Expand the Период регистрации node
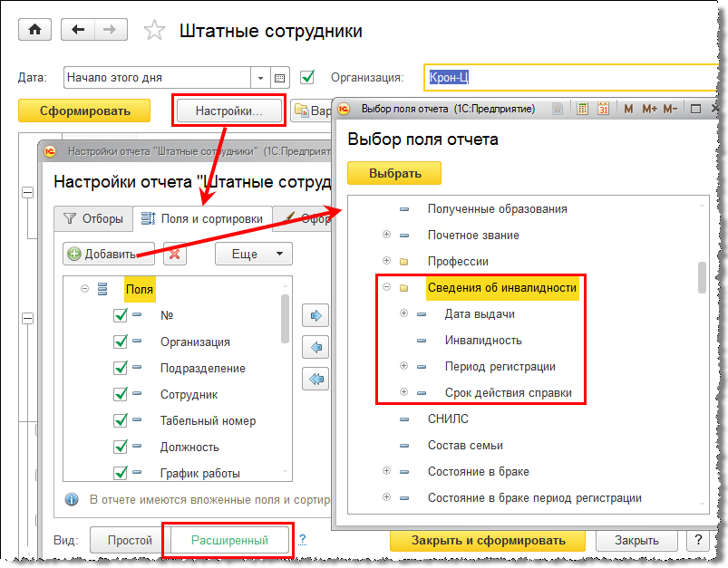Screen dimensions: 728x568 click(404, 366)
